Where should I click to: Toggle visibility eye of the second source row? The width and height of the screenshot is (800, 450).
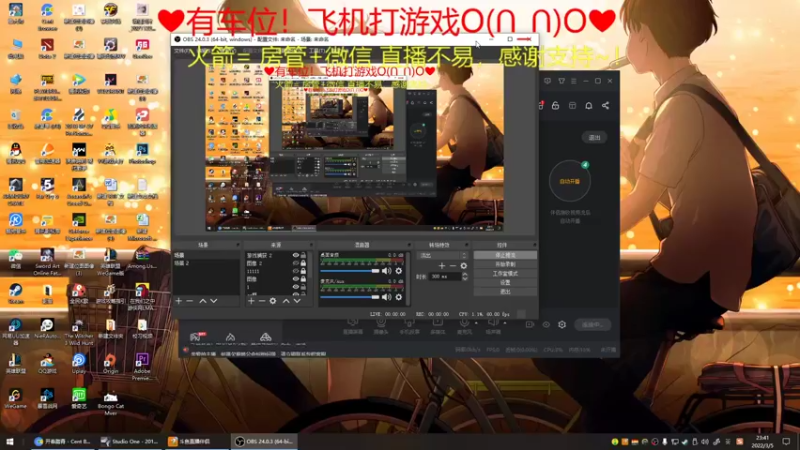295,263
